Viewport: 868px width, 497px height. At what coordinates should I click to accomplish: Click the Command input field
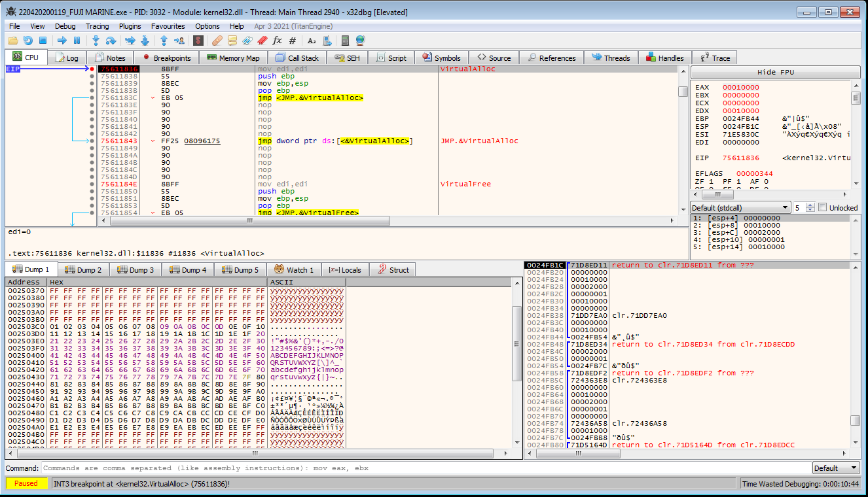click(425, 468)
